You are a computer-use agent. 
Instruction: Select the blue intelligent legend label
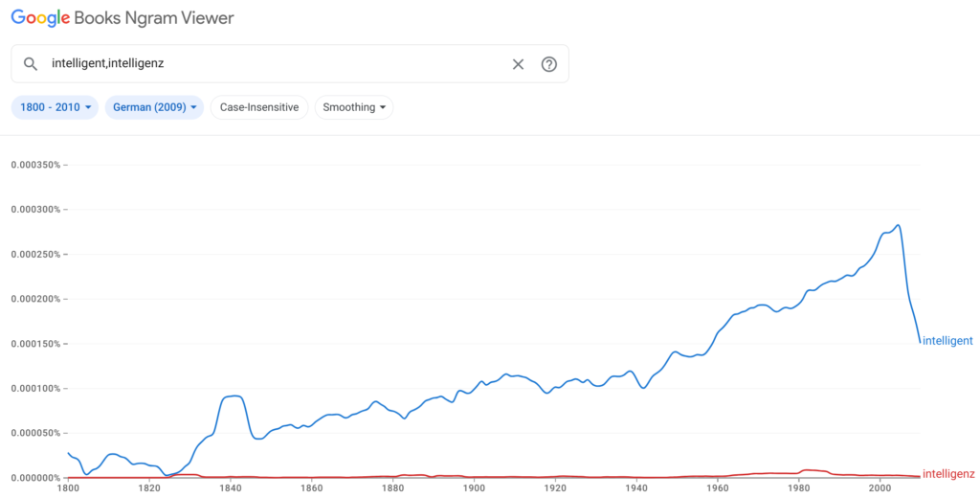[947, 341]
